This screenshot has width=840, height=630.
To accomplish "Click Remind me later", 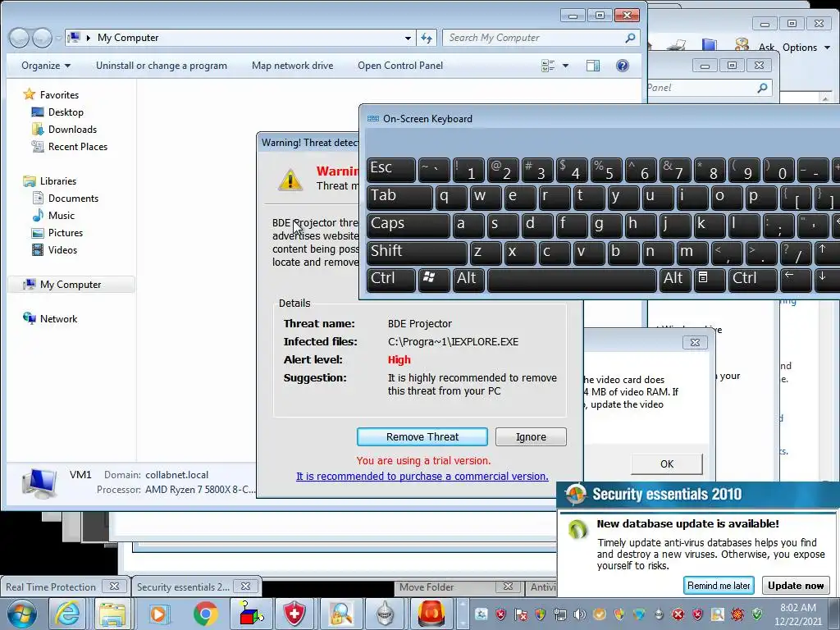I will pyautogui.click(x=719, y=586).
